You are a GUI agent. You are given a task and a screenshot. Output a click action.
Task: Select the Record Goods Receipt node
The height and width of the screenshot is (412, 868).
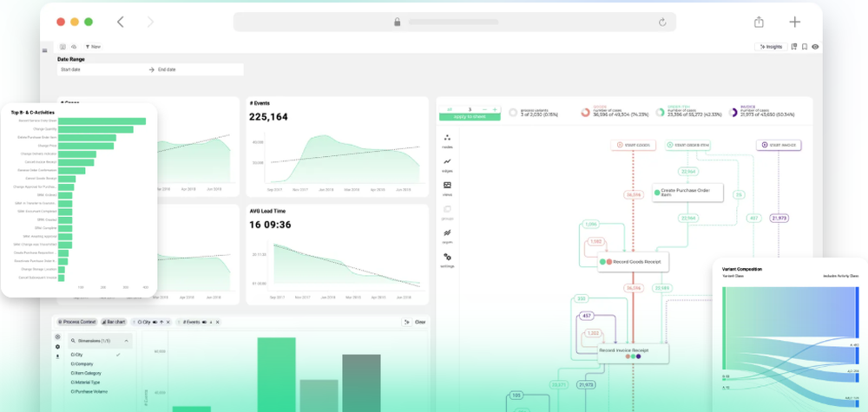634,262
